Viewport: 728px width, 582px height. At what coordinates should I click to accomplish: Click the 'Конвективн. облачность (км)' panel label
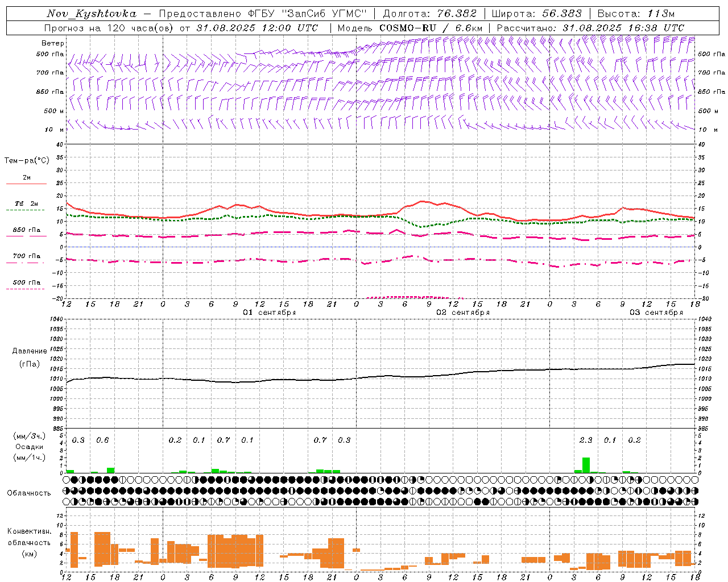pos(29,542)
